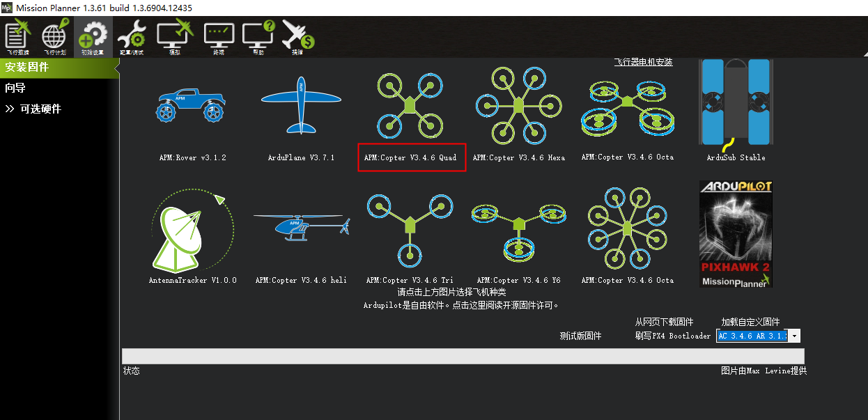The image size is (868, 420).
Task: Choose the coaxial Octa copter icon, top row
Action: (x=627, y=109)
